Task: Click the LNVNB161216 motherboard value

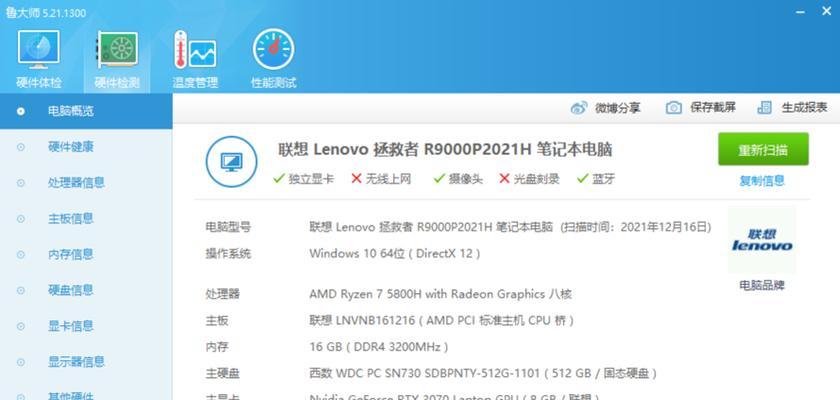Action: click(x=442, y=321)
